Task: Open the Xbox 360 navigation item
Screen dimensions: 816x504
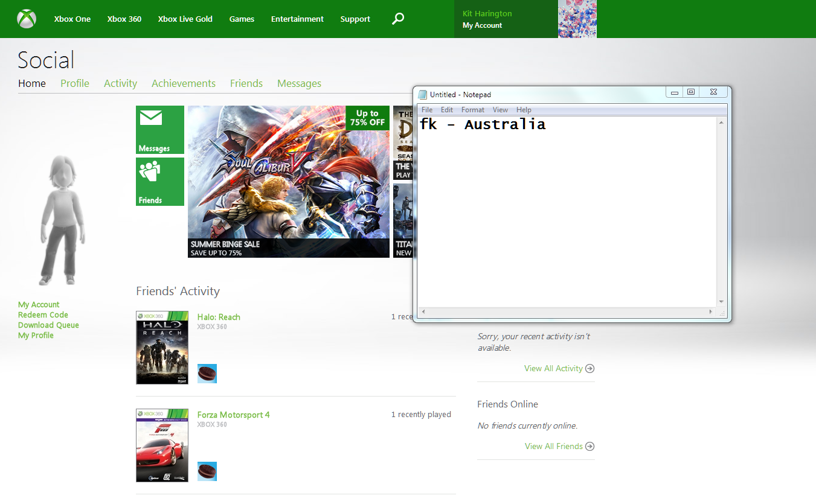Action: 124,19
